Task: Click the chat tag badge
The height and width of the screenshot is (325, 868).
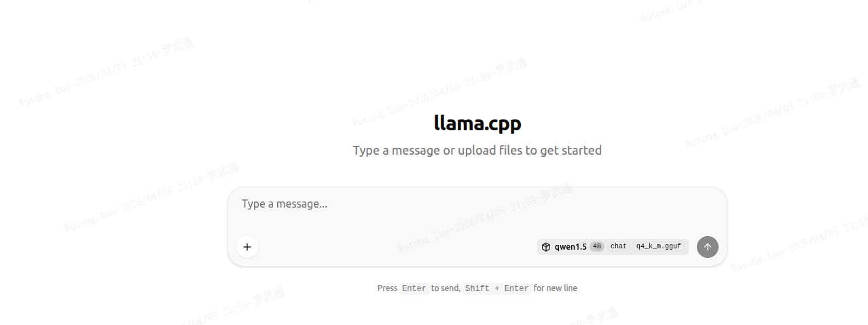Action: (x=619, y=247)
